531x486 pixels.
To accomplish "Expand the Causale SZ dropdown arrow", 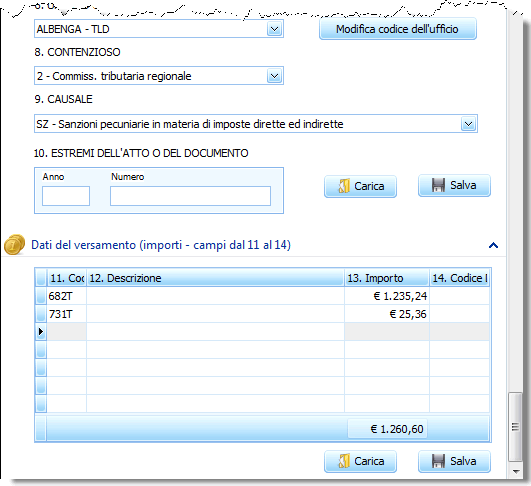I will coord(468,124).
